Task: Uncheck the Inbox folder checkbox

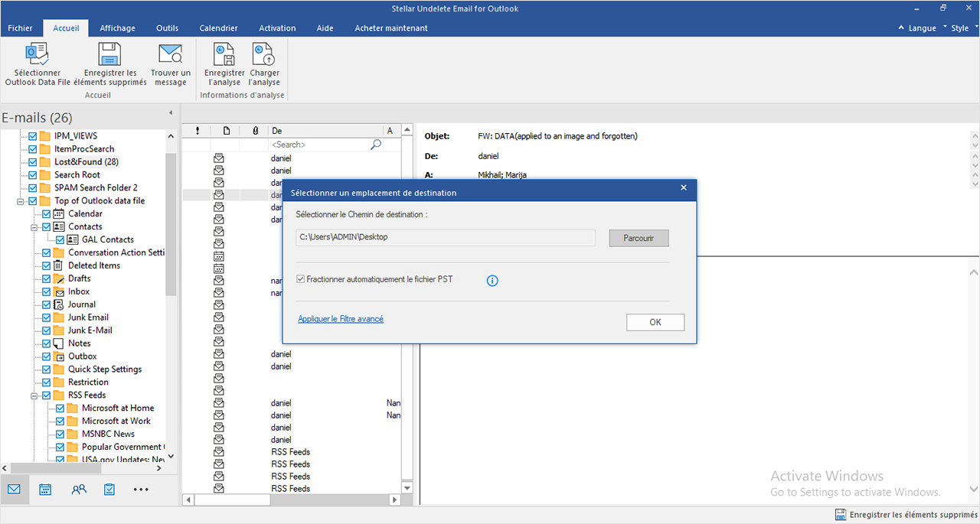Action: [x=46, y=291]
